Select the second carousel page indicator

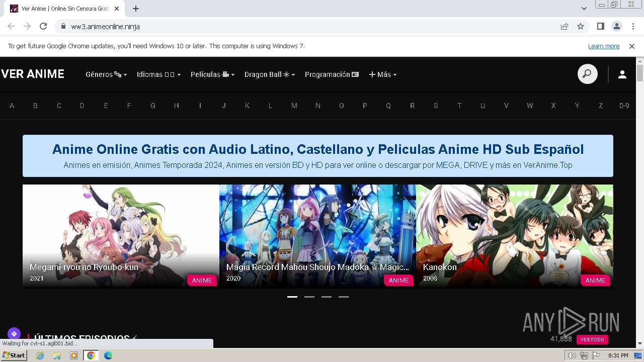(309, 297)
